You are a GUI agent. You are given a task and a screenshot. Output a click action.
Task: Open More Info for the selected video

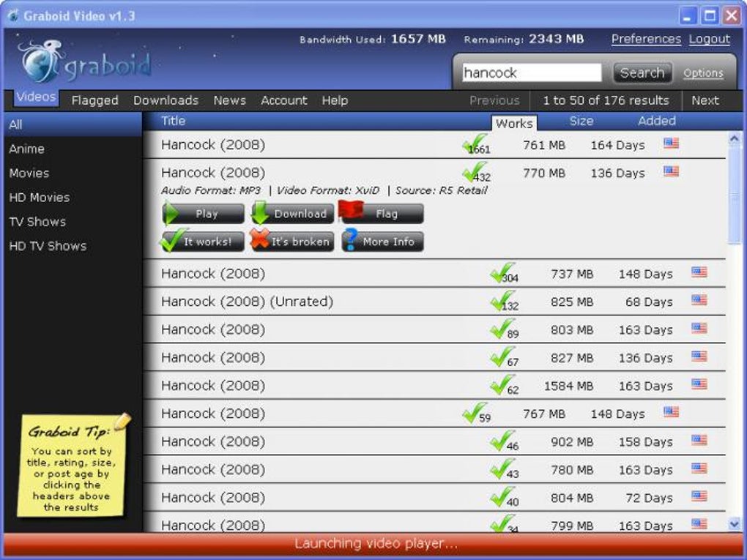click(x=382, y=241)
